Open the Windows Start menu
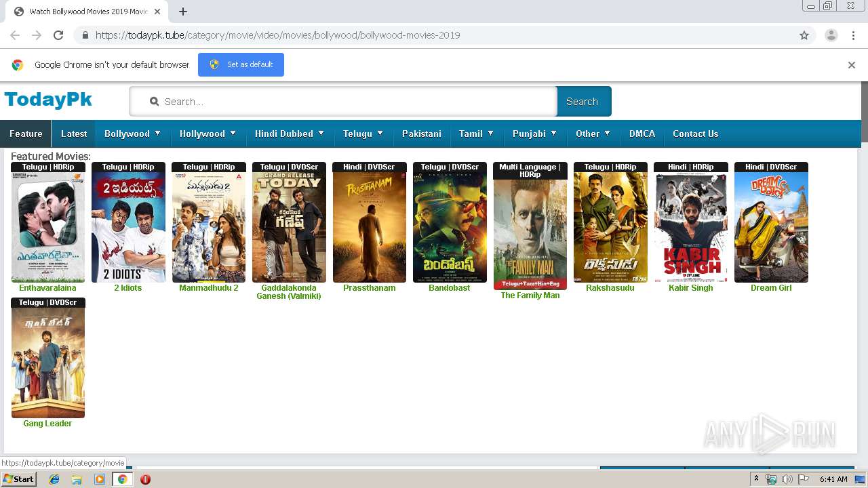 pos(19,479)
